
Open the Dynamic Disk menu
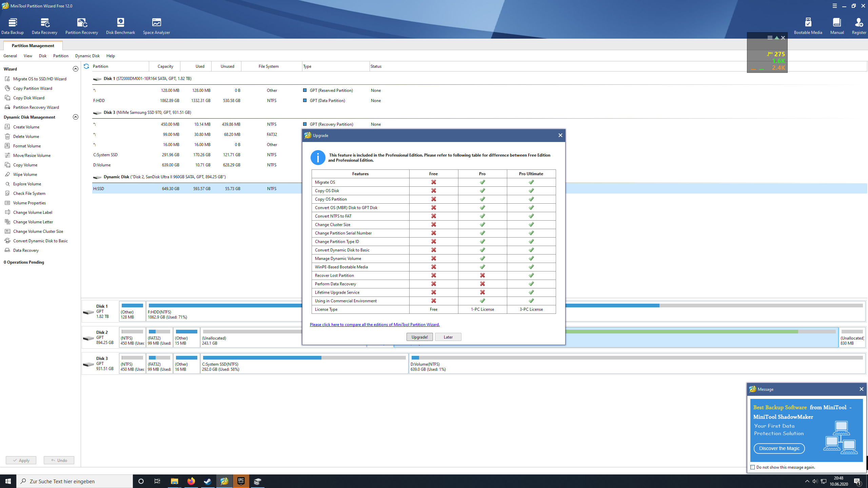click(x=87, y=56)
